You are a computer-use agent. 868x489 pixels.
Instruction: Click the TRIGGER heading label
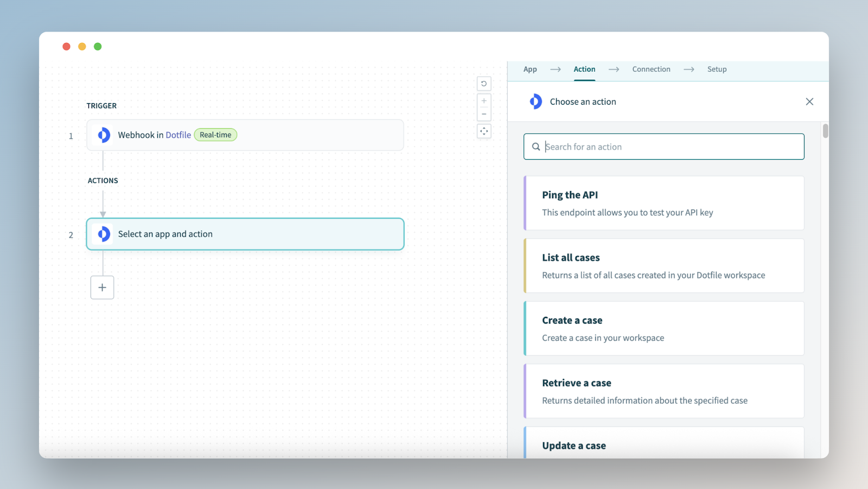[x=101, y=106]
